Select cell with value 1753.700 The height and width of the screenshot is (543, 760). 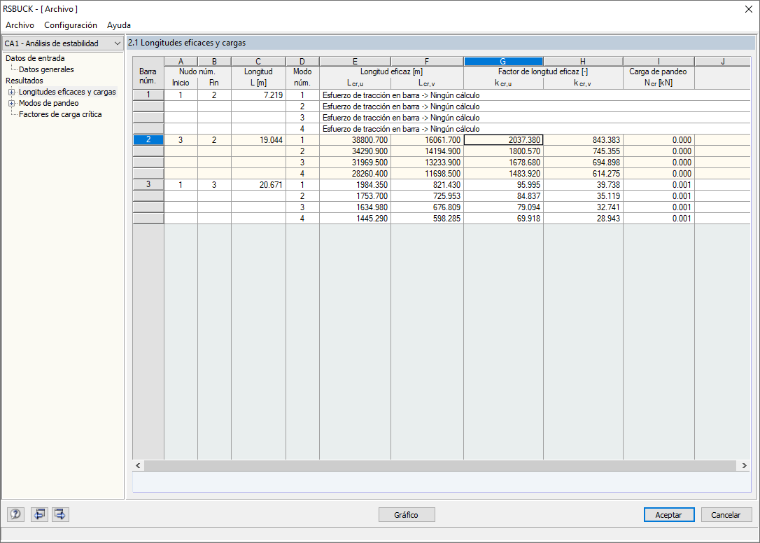[x=355, y=196]
